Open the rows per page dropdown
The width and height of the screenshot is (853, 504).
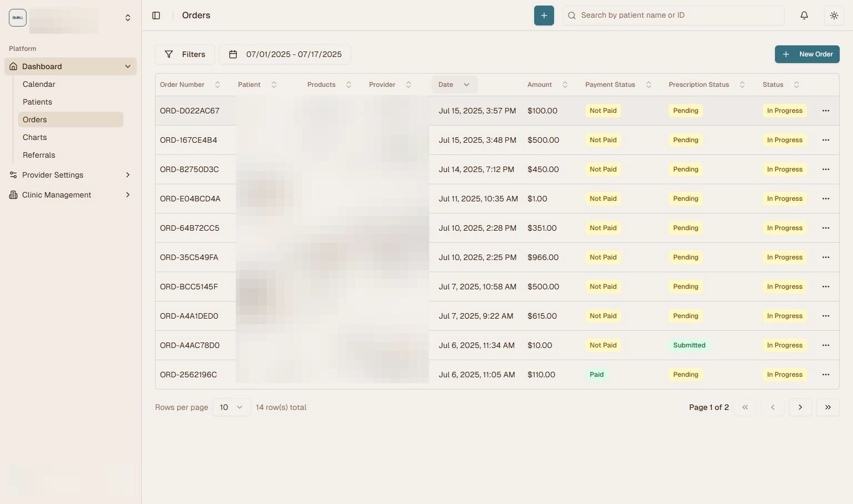click(x=231, y=407)
